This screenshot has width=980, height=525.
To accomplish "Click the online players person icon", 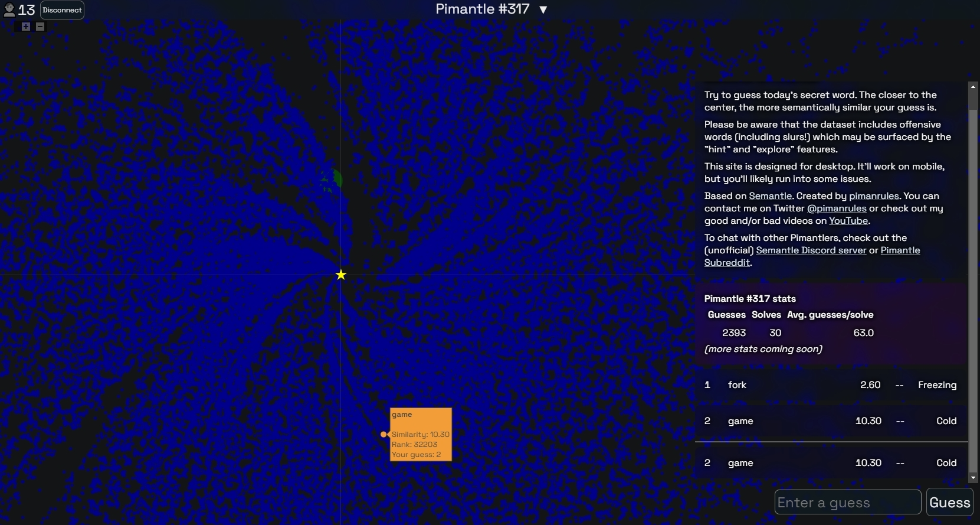I will [9, 9].
